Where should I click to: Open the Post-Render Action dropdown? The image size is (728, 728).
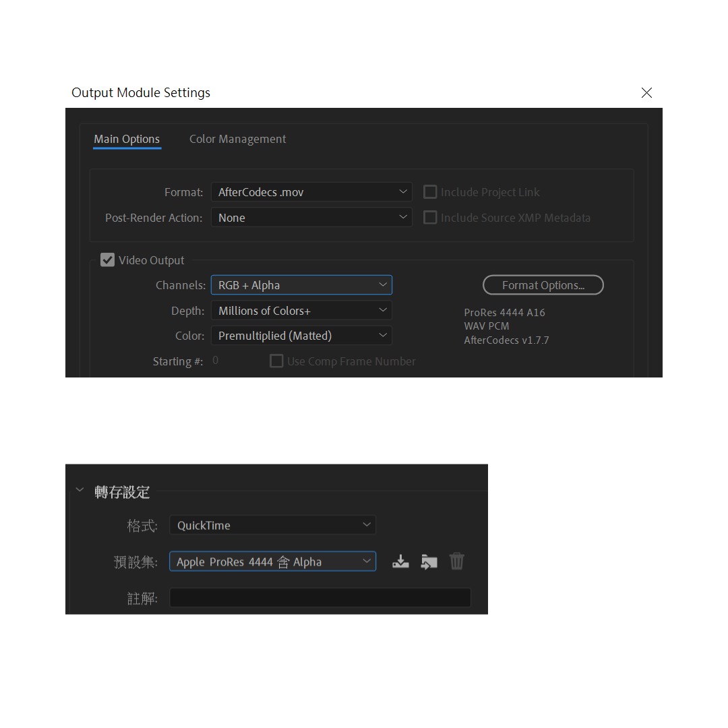coord(311,218)
